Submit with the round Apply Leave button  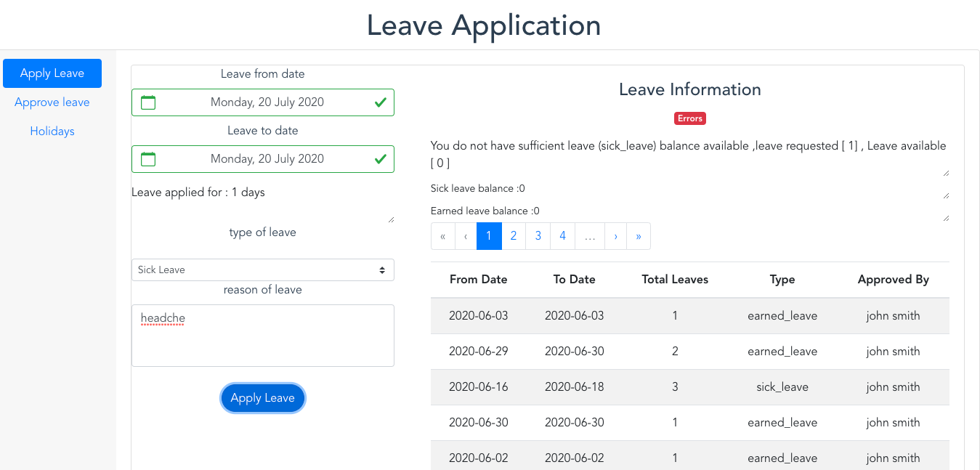(262, 398)
